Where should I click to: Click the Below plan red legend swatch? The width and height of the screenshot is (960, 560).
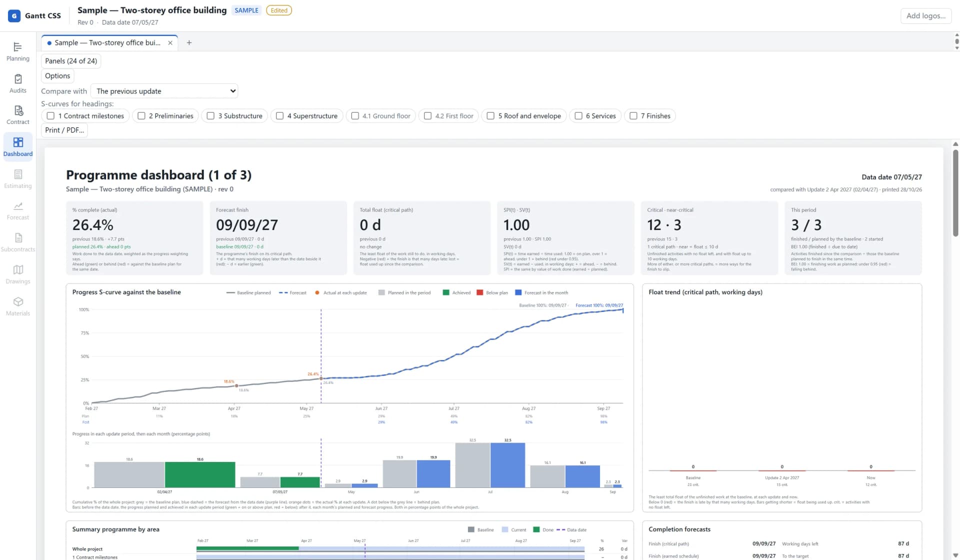480,293
